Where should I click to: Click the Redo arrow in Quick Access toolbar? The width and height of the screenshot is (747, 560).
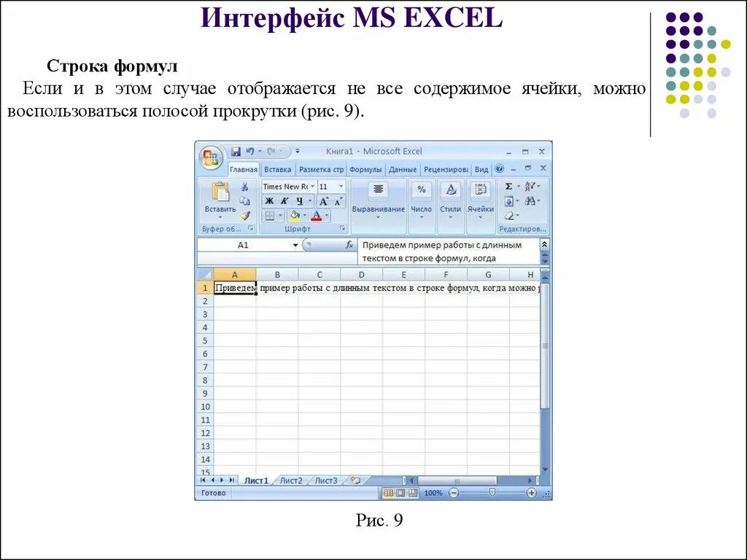[271, 152]
